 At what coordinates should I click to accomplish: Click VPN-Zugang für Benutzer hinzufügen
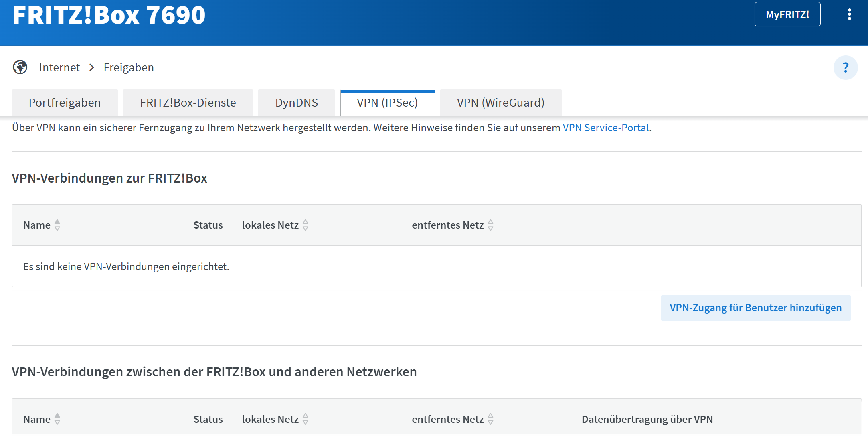coord(755,308)
